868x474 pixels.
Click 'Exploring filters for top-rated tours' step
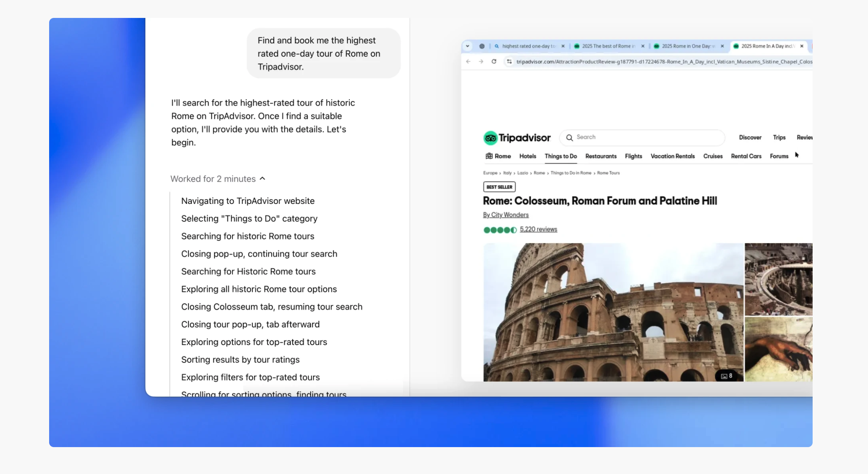click(x=250, y=377)
